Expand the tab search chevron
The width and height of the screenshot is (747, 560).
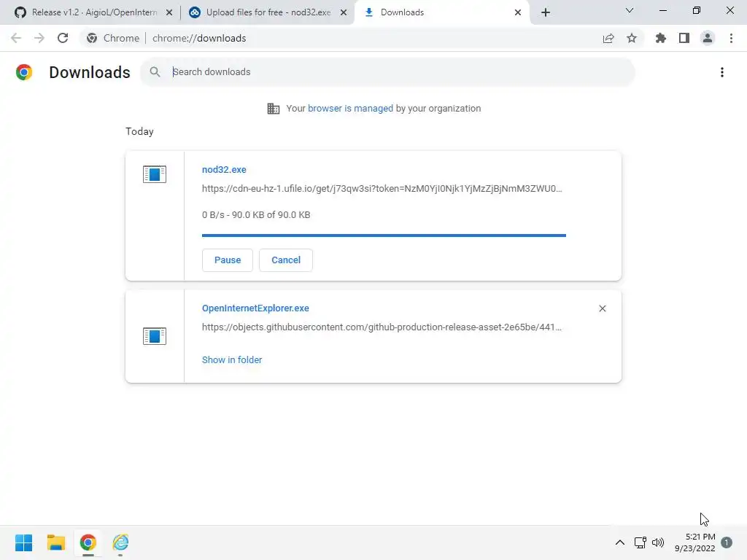[x=630, y=10]
